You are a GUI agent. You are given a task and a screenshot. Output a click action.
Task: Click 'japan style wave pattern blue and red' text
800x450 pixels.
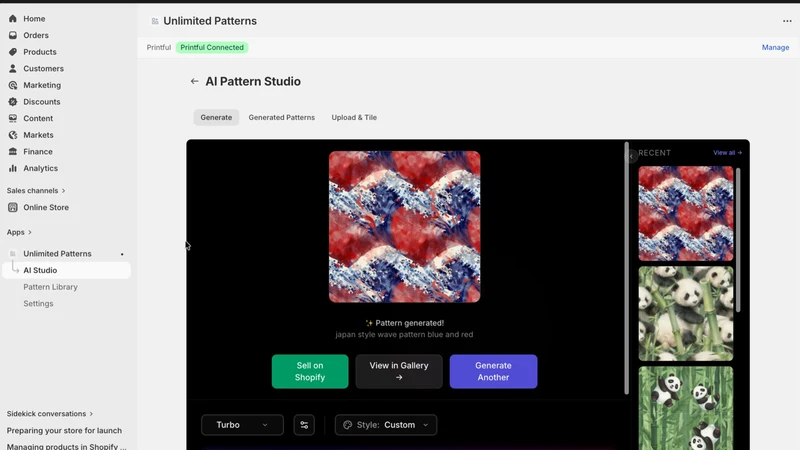[x=404, y=335]
